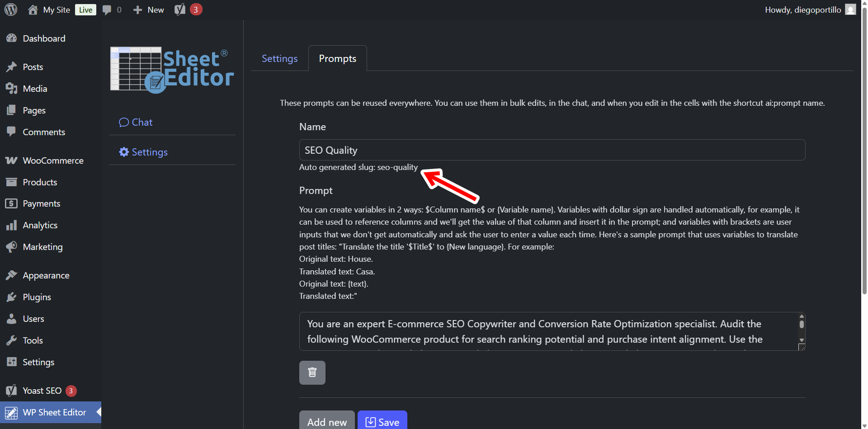Click the user avatar next to Howdy
Image resolution: width=868 pixels, height=429 pixels.
tap(850, 9)
